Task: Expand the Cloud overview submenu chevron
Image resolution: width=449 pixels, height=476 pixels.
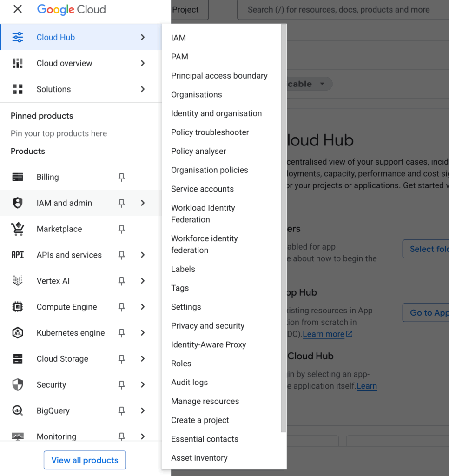Action: pyautogui.click(x=143, y=63)
